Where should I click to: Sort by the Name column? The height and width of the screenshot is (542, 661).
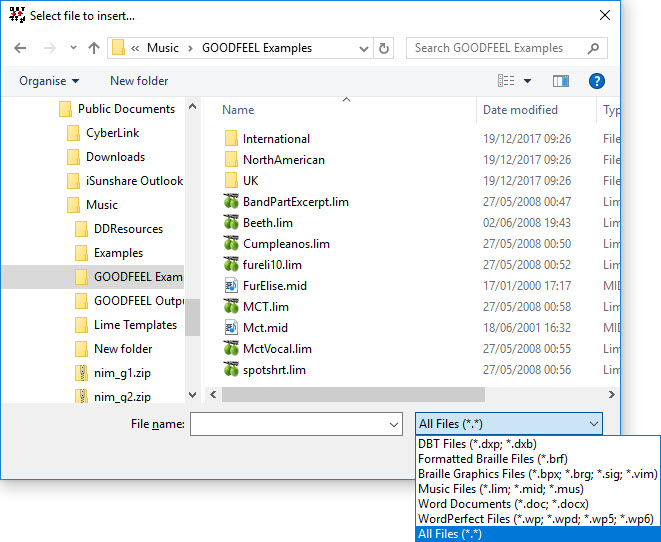click(238, 110)
